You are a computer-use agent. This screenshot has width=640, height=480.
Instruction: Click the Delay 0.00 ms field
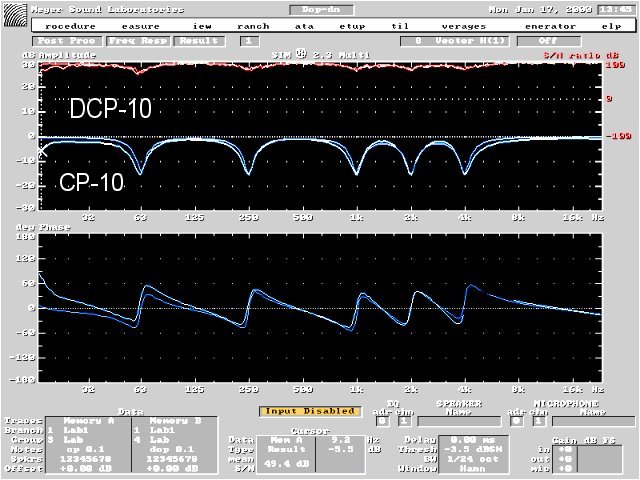pos(473,440)
